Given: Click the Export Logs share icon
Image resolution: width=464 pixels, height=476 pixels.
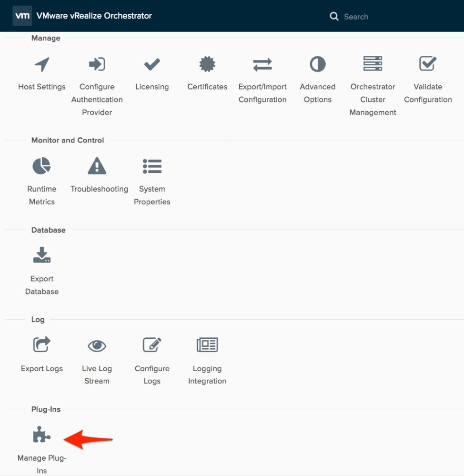Looking at the screenshot, I should (41, 344).
